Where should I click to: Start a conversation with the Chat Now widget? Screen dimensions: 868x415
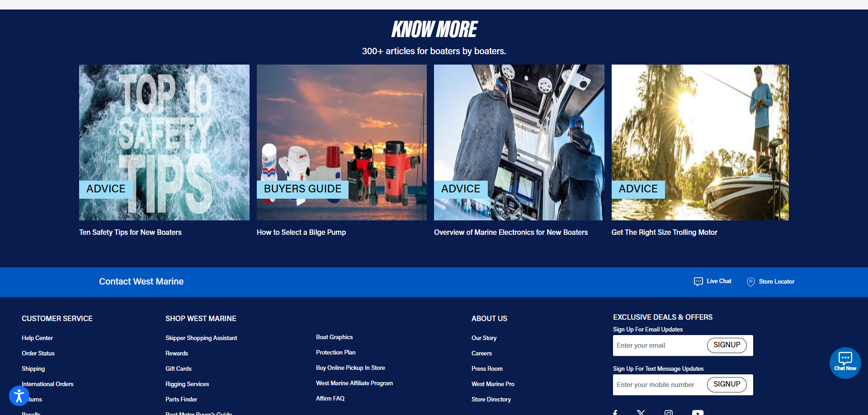(845, 363)
